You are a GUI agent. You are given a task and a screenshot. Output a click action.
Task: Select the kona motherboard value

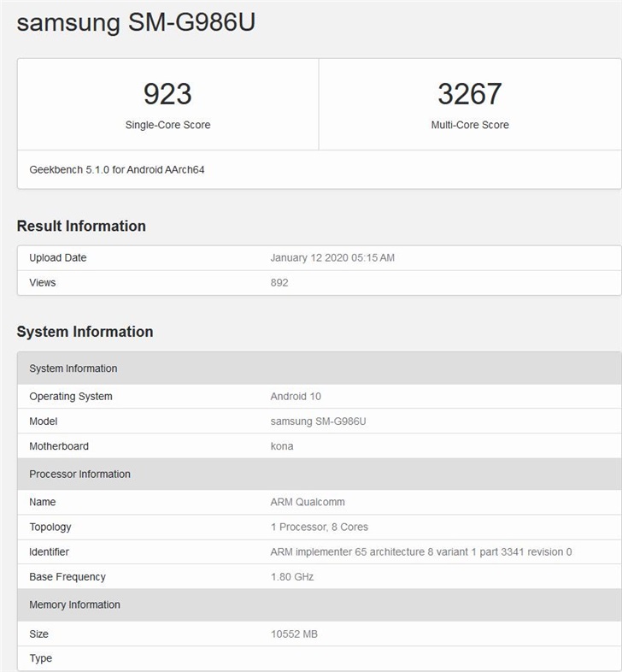[x=282, y=445]
